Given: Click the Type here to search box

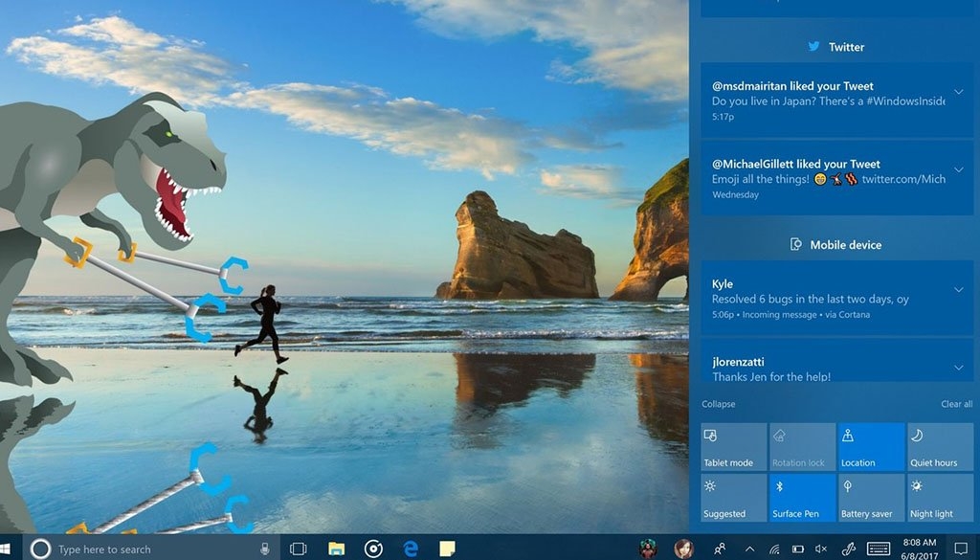Looking at the screenshot, I should click(x=152, y=549).
